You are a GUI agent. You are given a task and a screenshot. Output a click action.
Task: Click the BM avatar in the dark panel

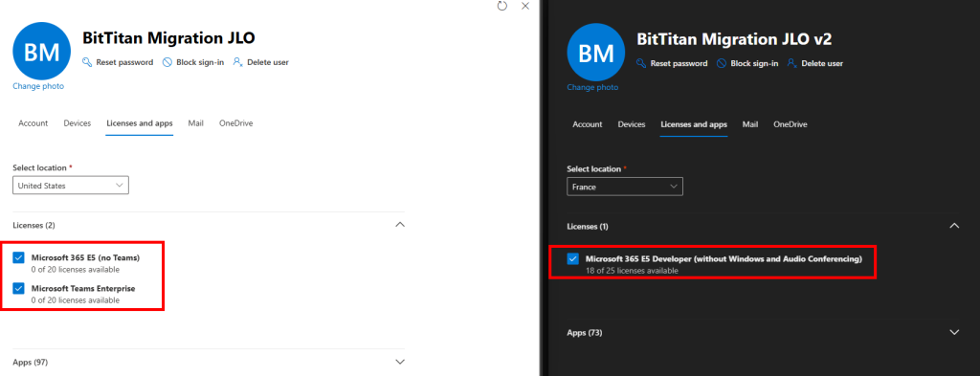coord(595,53)
